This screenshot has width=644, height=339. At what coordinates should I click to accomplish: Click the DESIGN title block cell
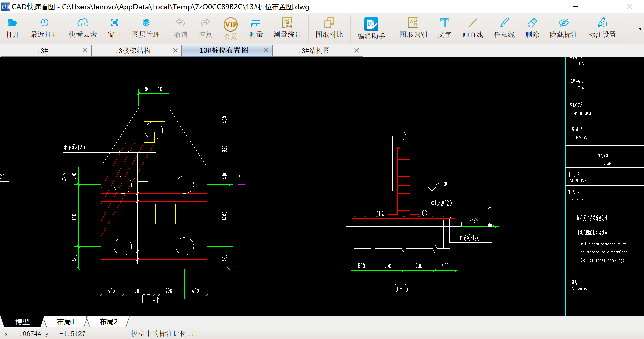(580, 133)
